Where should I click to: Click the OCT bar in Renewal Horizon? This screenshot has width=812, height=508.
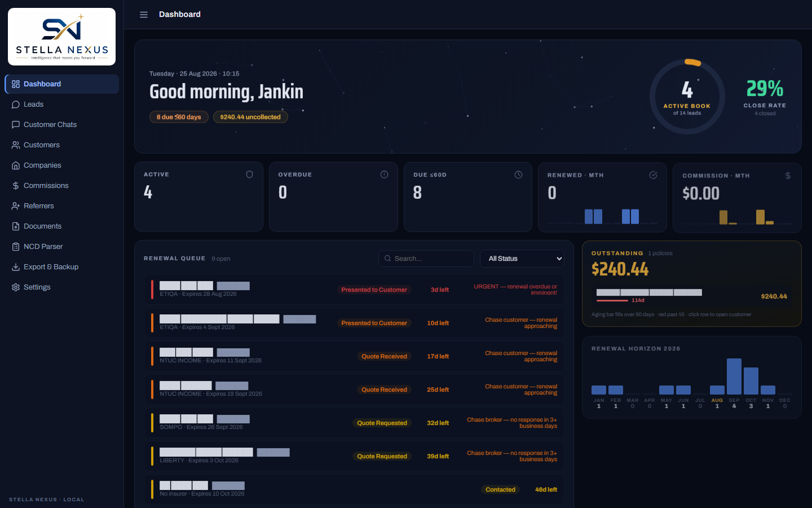point(751,381)
